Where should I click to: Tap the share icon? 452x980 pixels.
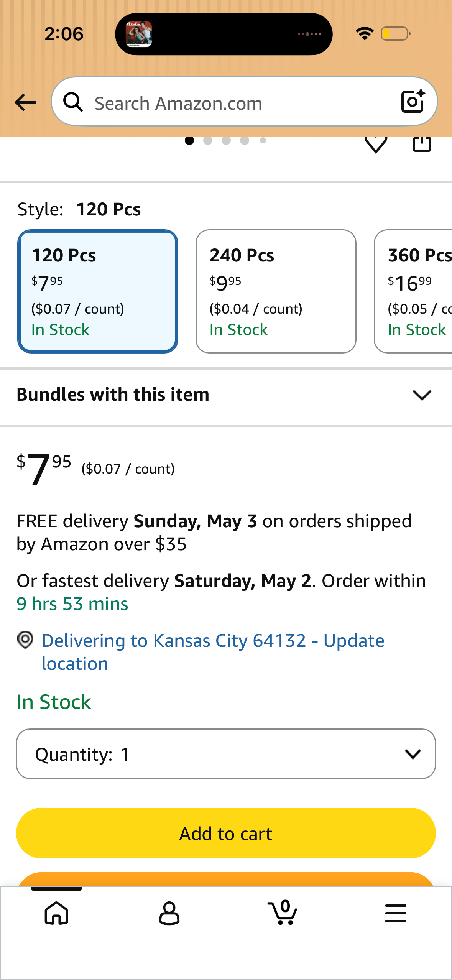pyautogui.click(x=422, y=143)
